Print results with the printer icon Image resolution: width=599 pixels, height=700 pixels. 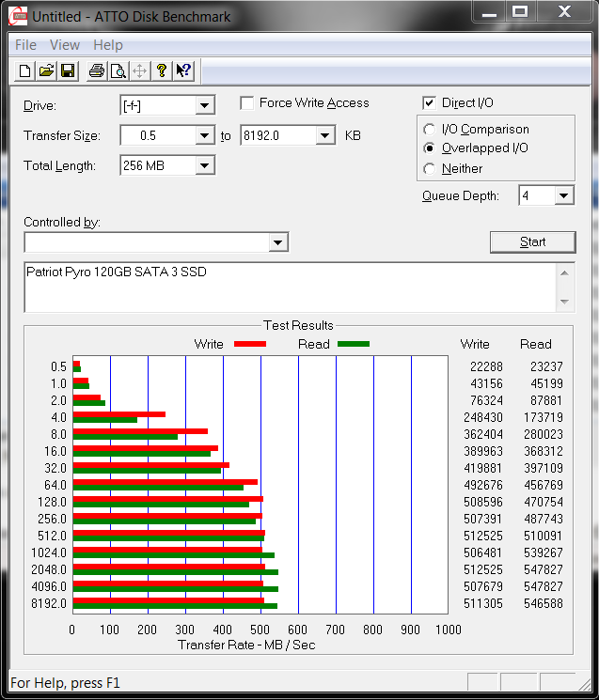[96, 70]
